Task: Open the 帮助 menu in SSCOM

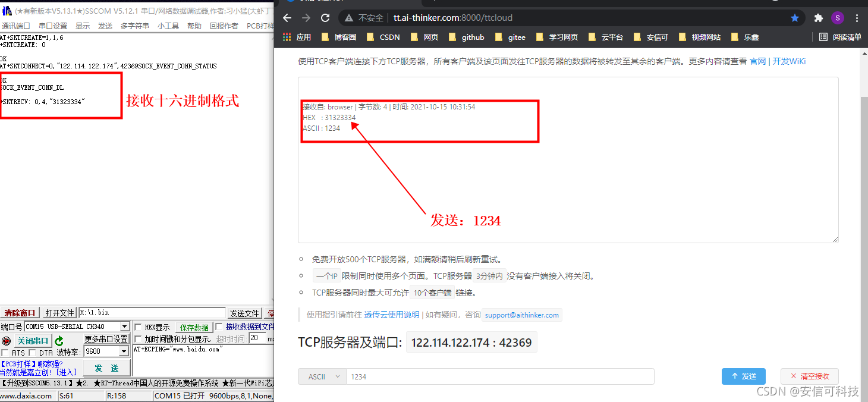Action: [x=194, y=26]
